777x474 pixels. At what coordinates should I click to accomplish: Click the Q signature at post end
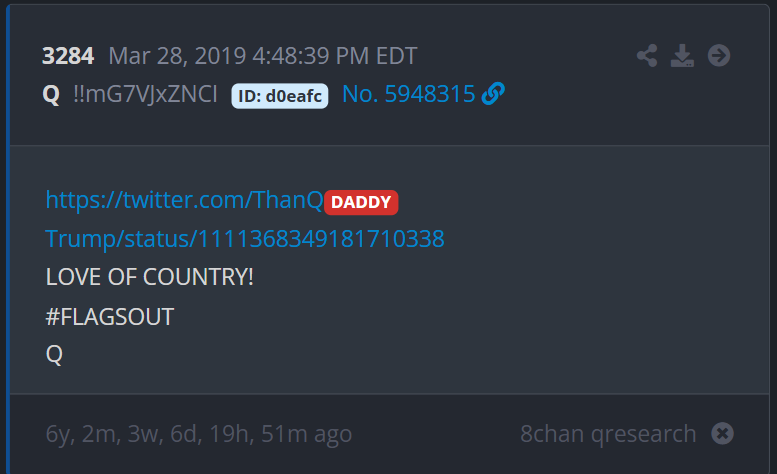tap(54, 355)
